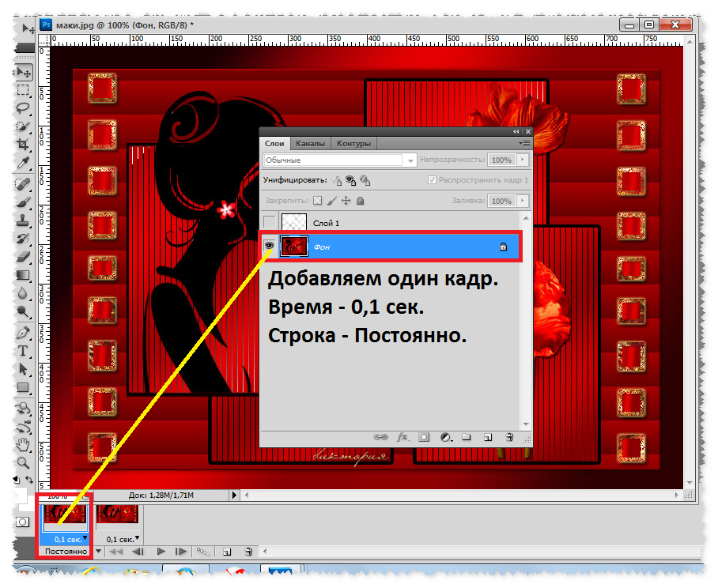This screenshot has width=718, height=588.
Task: Toggle lock position of layer
Action: [x=346, y=201]
